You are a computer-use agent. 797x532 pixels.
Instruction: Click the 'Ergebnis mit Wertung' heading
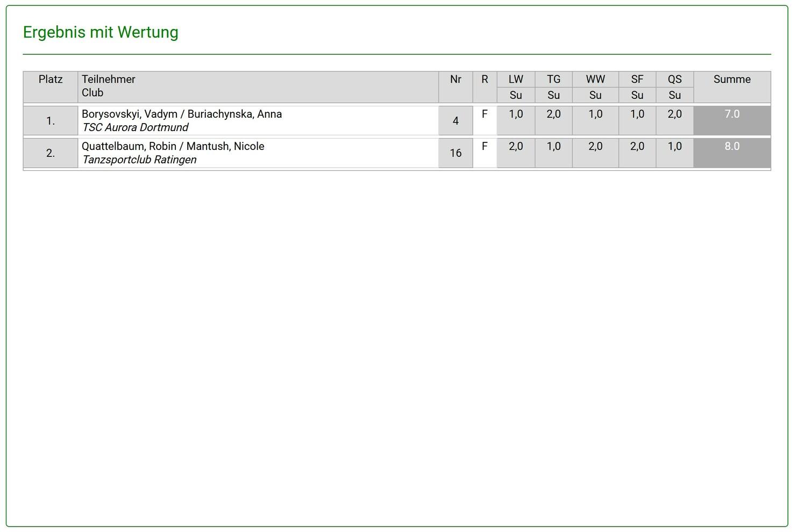[101, 32]
